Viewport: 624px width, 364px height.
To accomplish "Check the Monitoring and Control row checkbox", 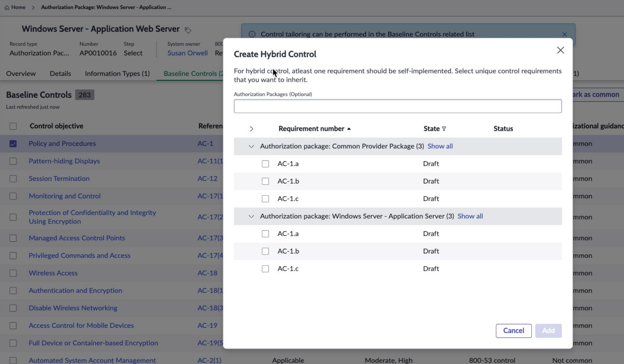I will (x=13, y=196).
